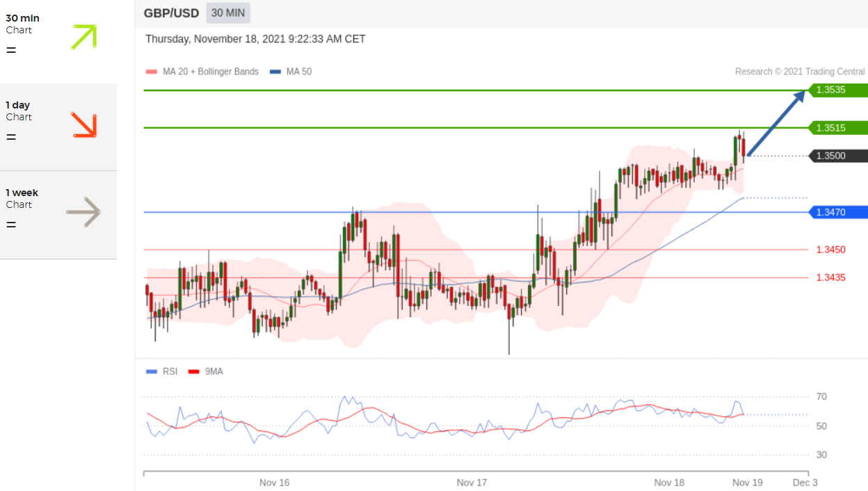Image resolution: width=868 pixels, height=491 pixels.
Task: Click the 1.3435 support level label
Action: point(831,277)
